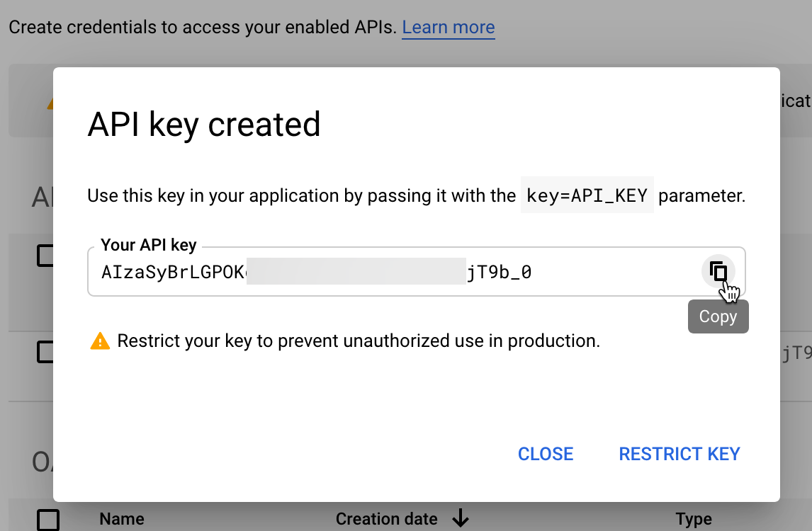Click the Copy tooltip label
The image size is (812, 531).
[718, 316]
